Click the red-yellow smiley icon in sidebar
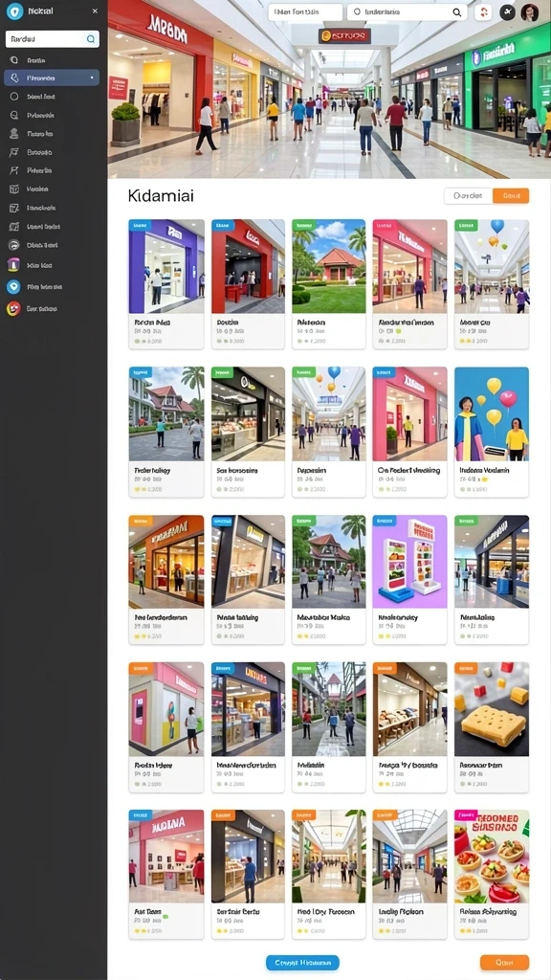The width and height of the screenshot is (551, 980). pos(13,308)
